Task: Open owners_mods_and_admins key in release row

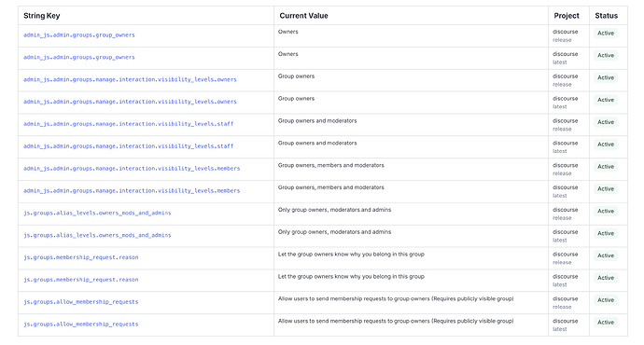Action: pos(97,213)
